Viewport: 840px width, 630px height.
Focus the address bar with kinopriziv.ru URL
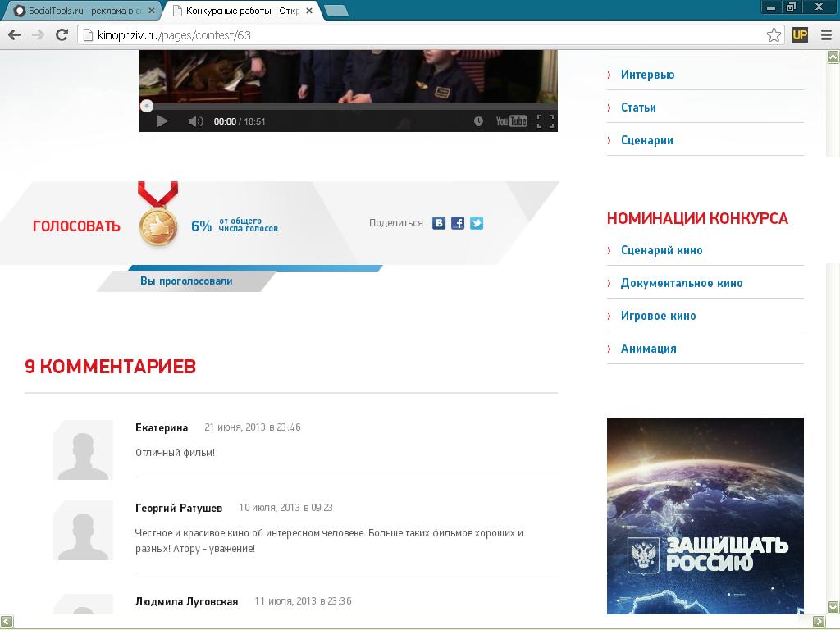pyautogui.click(x=431, y=35)
